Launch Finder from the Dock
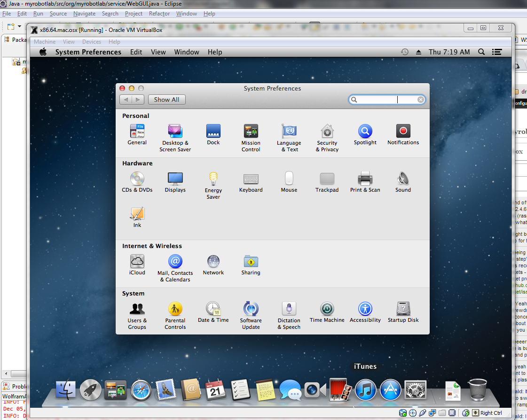The height and width of the screenshot is (420, 527). point(65,390)
